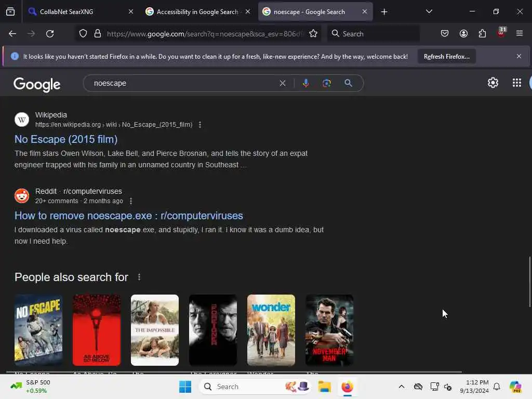Open the Pocket save icon
The height and width of the screenshot is (399, 532).
click(445, 34)
